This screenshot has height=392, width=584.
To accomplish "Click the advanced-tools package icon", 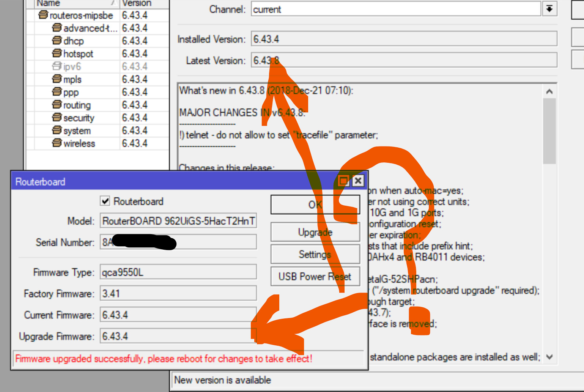I will click(57, 28).
